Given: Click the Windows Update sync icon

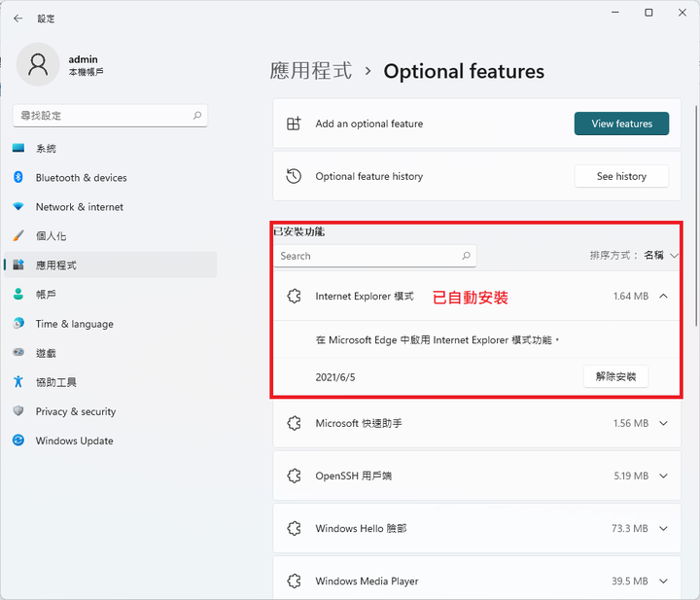Looking at the screenshot, I should (18, 441).
